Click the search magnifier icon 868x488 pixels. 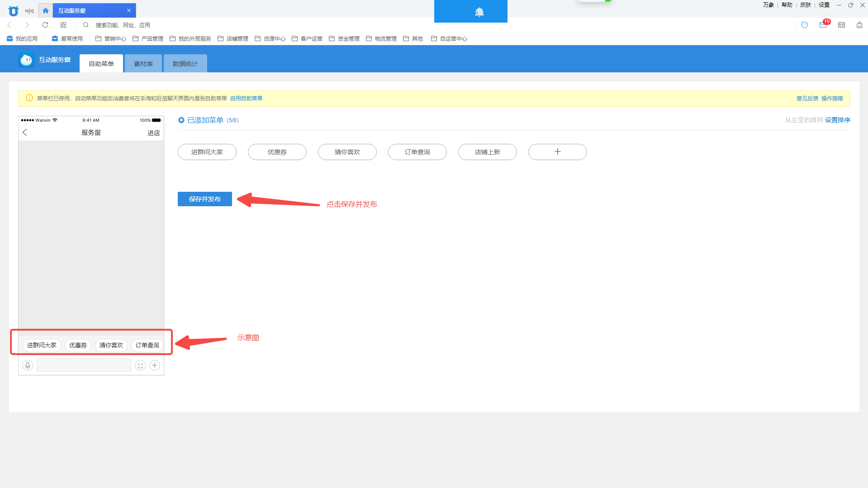coord(85,25)
